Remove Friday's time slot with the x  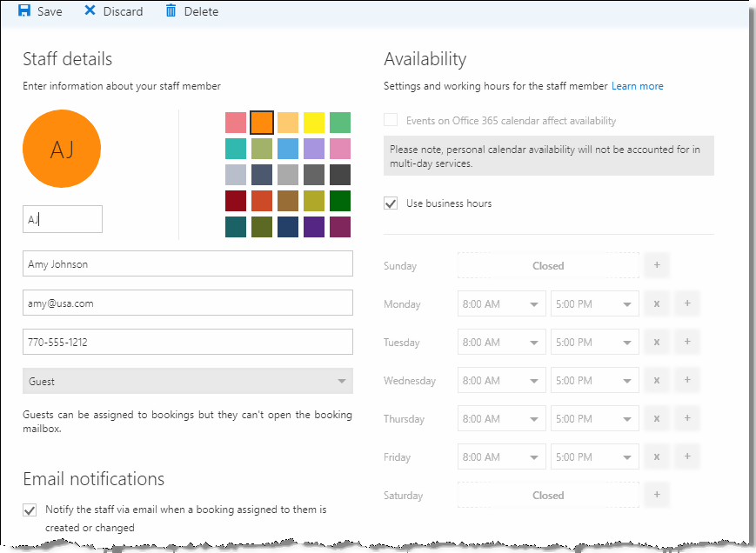(x=656, y=456)
